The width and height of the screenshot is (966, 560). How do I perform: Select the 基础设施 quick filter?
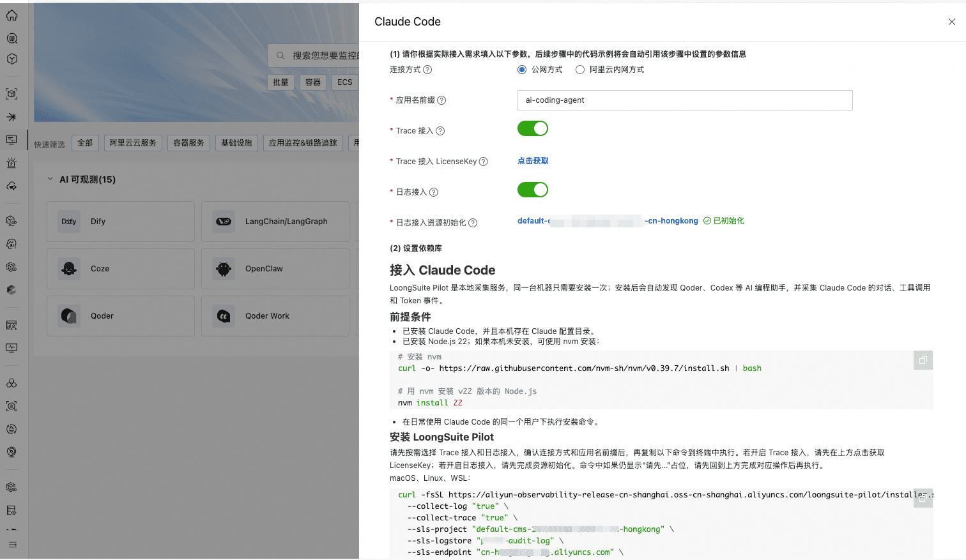(x=236, y=143)
